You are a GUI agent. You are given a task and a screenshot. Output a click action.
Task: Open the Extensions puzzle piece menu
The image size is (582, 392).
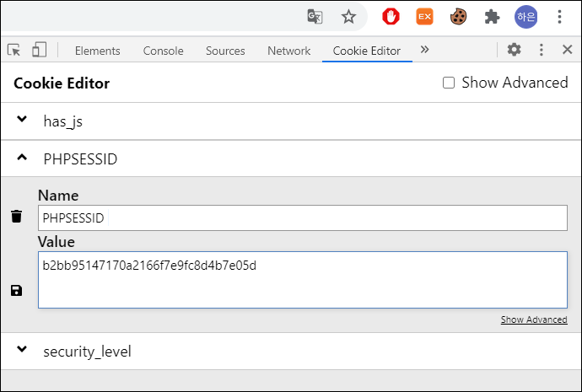[492, 17]
